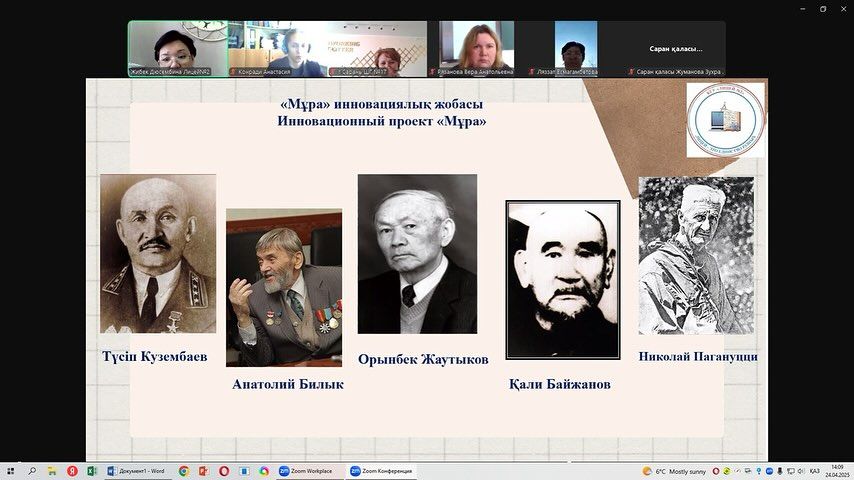Viewport: 854px width, 480px height.
Task: Open File Explorer from the taskbar
Action: click(53, 471)
